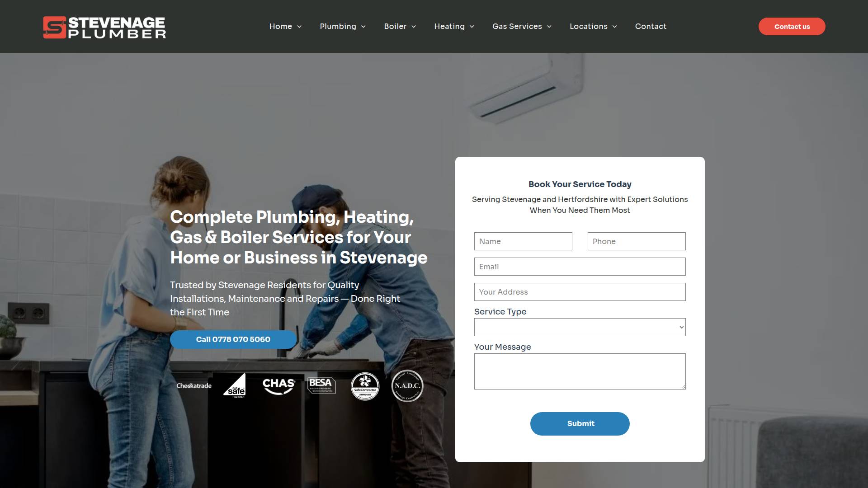
Task: Open the Heating menu item
Action: click(454, 26)
